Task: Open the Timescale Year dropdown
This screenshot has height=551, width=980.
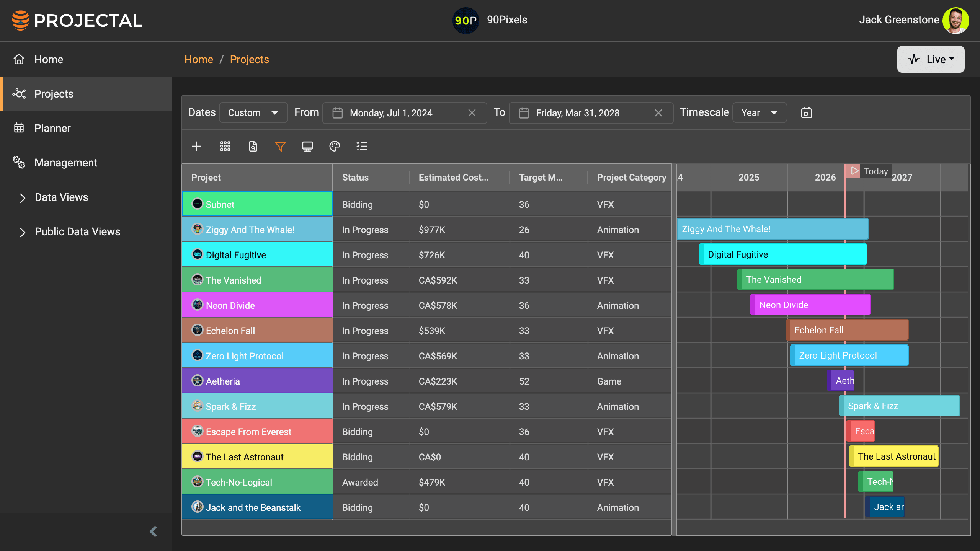Action: [x=759, y=112]
